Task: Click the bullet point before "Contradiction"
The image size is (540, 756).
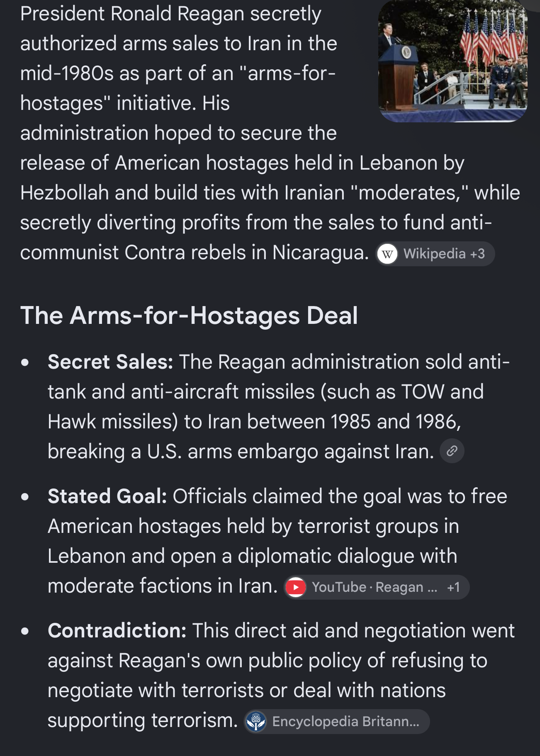Action: pos(25,631)
